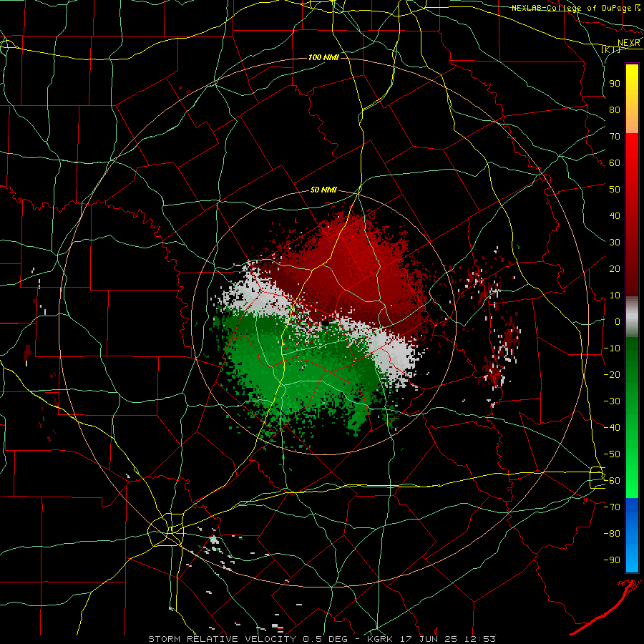Click the gray zero-velocity segment of color bar
Viewport: 644px width, 644px height.
[x=632, y=316]
